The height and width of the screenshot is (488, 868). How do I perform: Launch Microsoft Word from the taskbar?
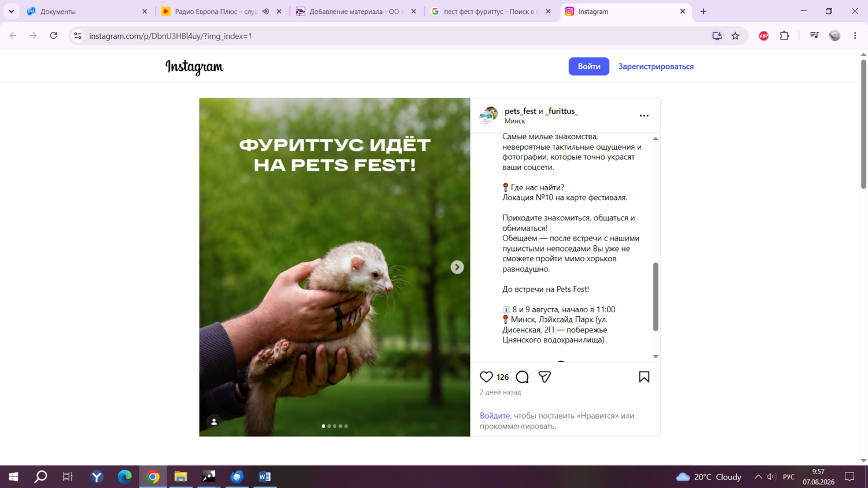(264, 476)
